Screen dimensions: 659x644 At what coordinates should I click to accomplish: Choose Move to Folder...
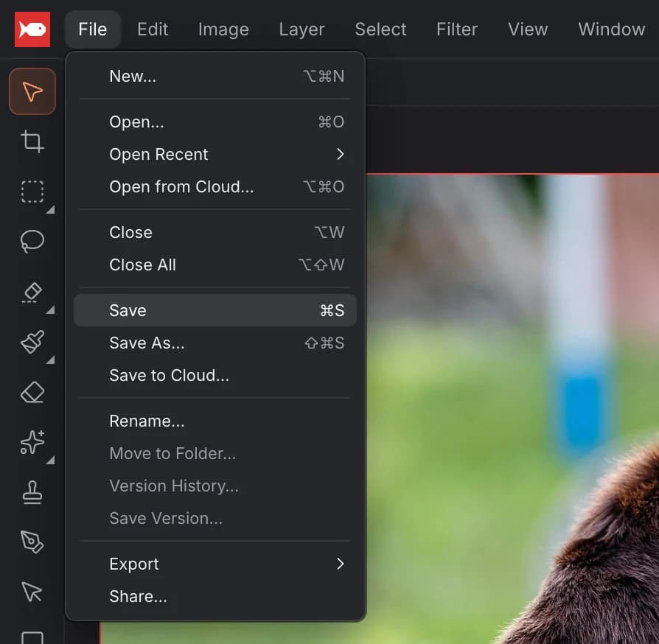215,453
